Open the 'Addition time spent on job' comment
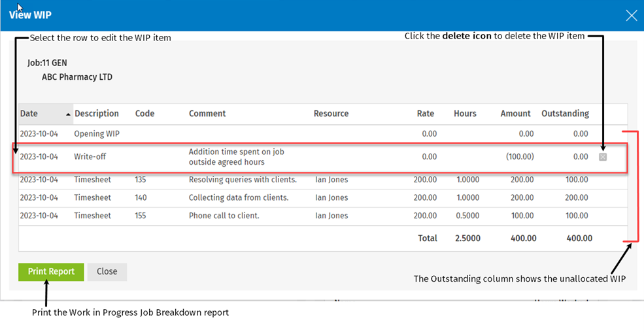 pyautogui.click(x=236, y=157)
